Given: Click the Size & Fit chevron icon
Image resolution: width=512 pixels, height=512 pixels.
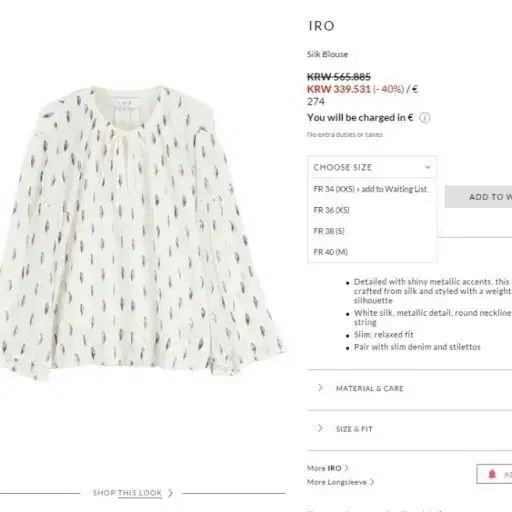Looking at the screenshot, I should (x=320, y=428).
